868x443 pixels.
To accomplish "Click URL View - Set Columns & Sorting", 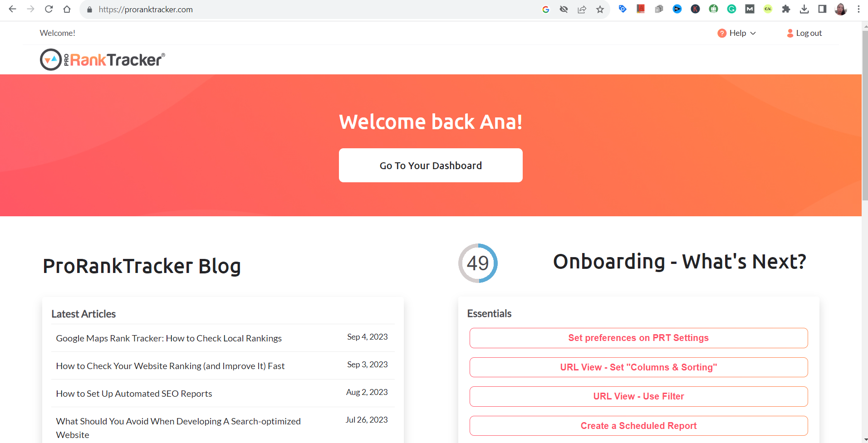I will [638, 367].
